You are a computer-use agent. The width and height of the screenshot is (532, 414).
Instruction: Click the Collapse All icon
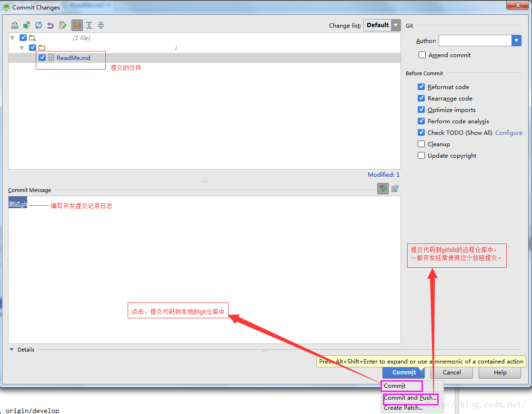click(x=101, y=25)
